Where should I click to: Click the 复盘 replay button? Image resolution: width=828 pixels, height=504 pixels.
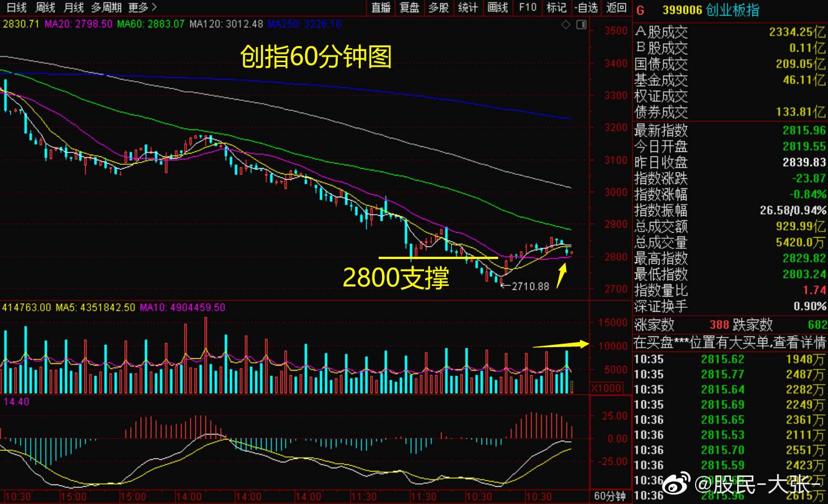tap(410, 7)
